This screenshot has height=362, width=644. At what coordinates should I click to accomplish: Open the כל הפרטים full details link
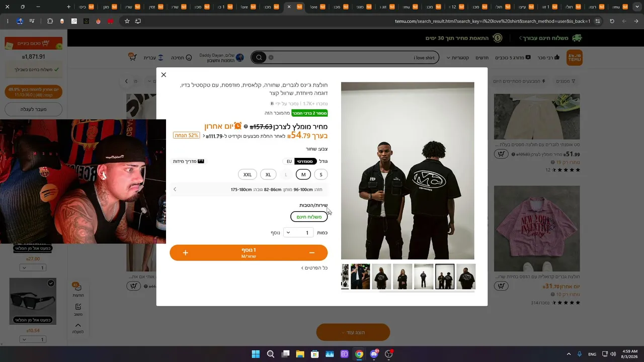coord(314,268)
